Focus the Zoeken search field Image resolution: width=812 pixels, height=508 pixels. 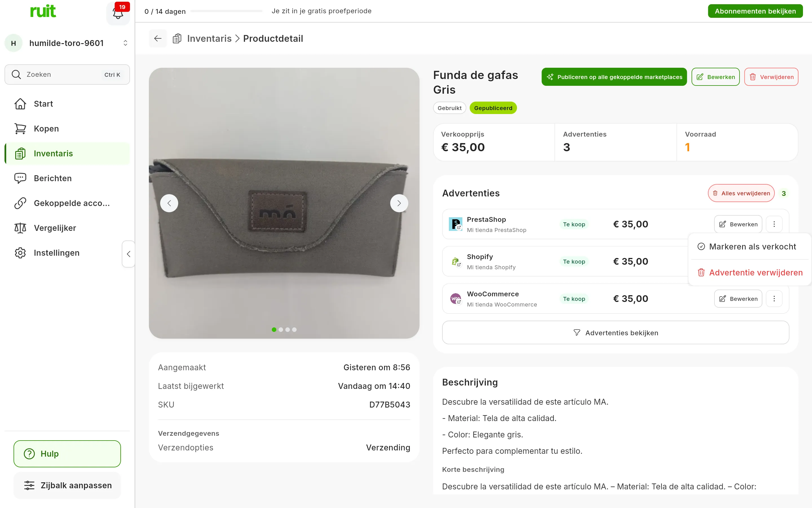[67, 75]
